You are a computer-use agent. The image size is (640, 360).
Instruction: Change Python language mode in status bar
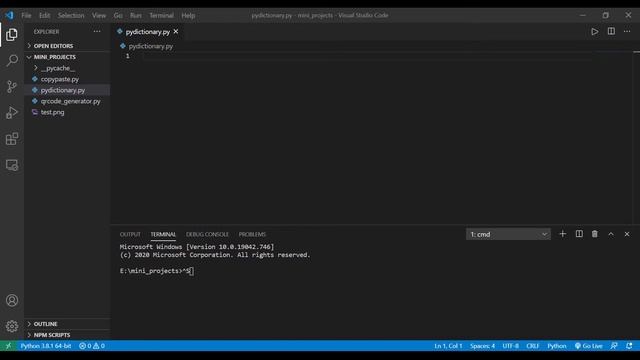point(557,346)
